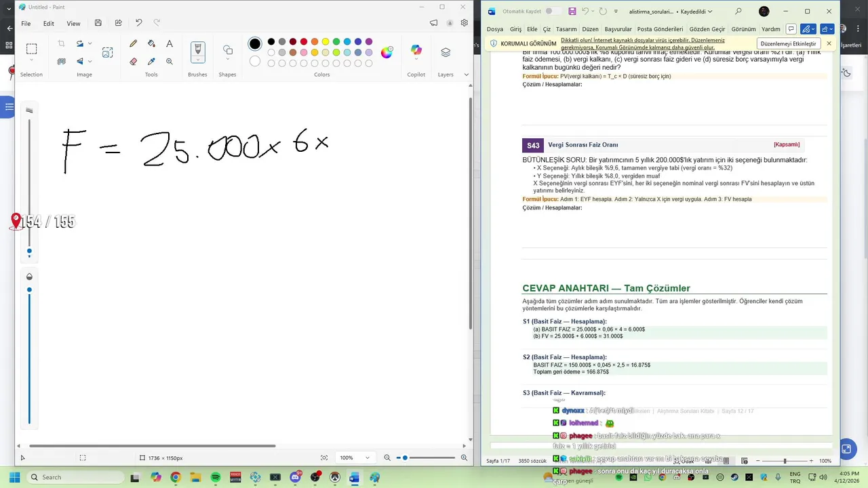Select the Pencil tool in Paint
The width and height of the screenshot is (868, 488).
tap(133, 43)
